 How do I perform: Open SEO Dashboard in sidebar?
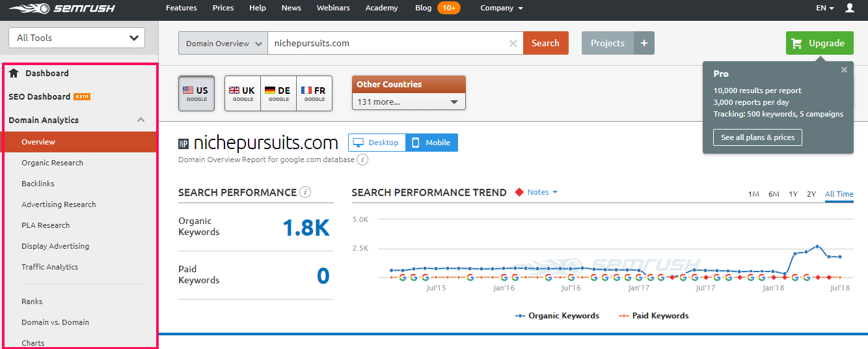39,96
